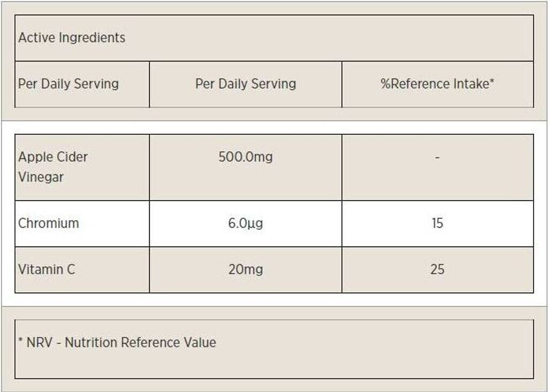Click the word "Active" in the table title
Screen dimensions: 548x392
tap(36, 38)
